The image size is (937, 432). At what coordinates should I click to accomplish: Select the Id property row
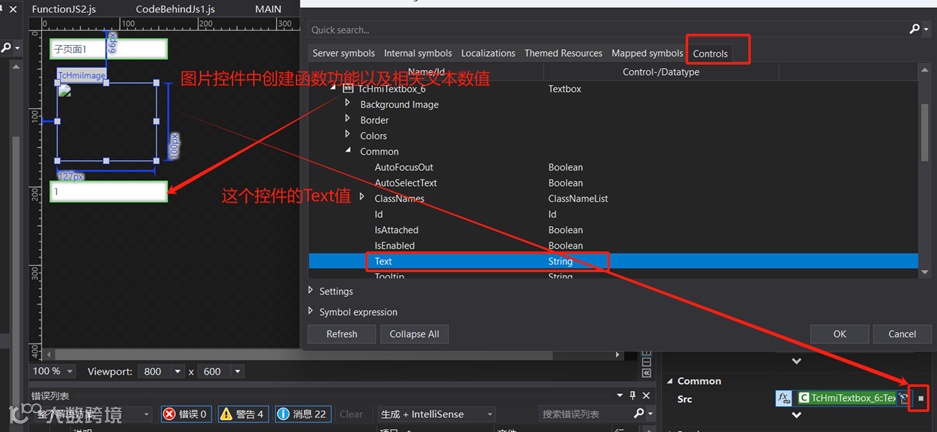tap(613, 214)
